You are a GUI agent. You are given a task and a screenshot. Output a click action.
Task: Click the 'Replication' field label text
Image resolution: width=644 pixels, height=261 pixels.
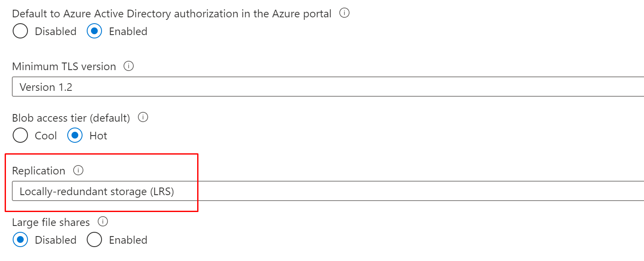(x=39, y=171)
